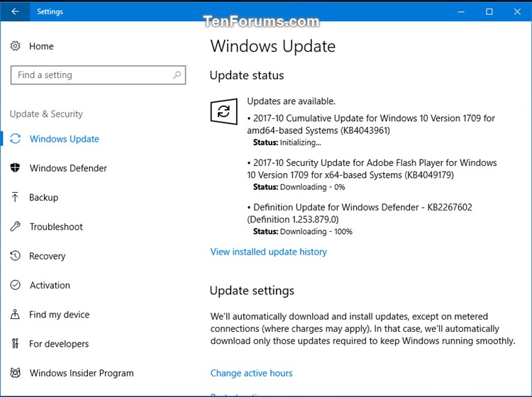The width and height of the screenshot is (532, 397).
Task: Click the Update & Security heading
Action: [x=46, y=114]
